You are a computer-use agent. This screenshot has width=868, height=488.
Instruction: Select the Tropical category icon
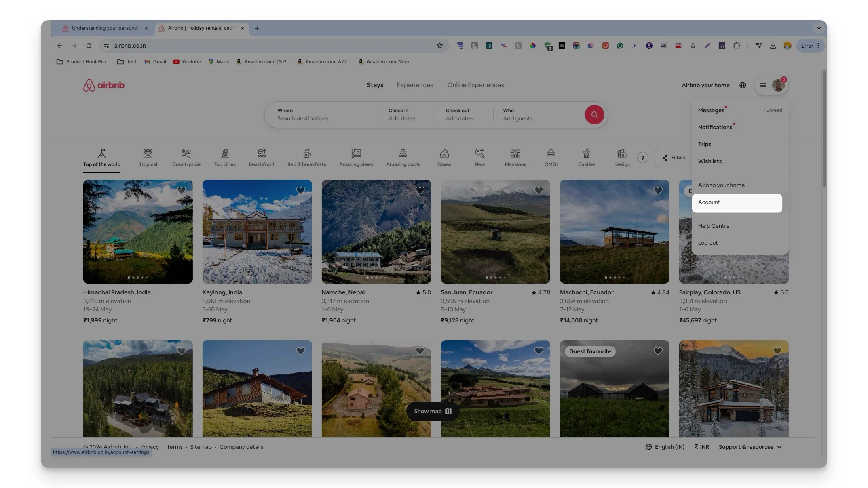tap(148, 153)
